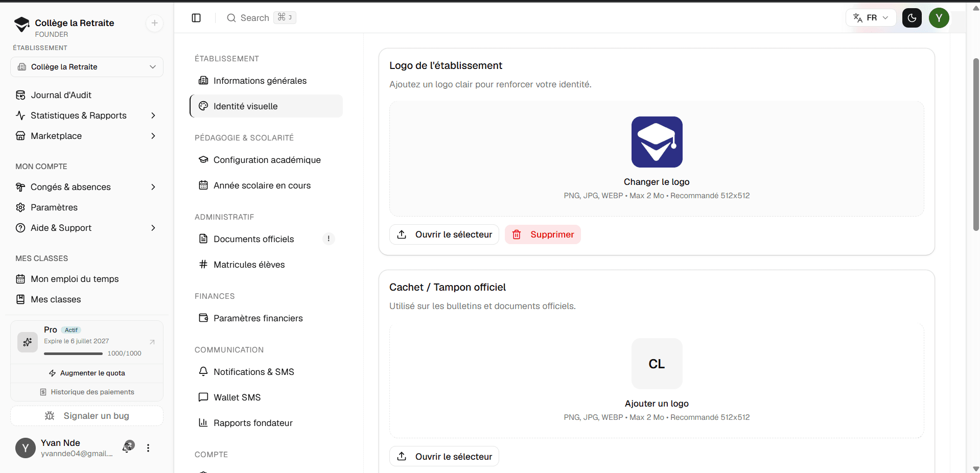Select Configuration académique settings
Image resolution: width=980 pixels, height=473 pixels.
(266, 160)
